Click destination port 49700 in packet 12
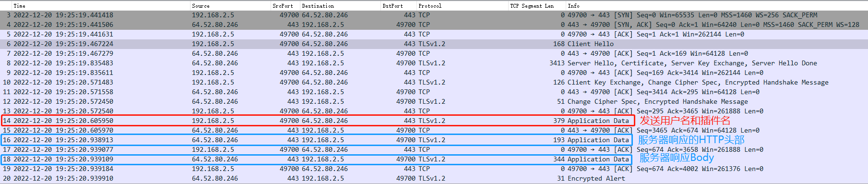 [406, 101]
